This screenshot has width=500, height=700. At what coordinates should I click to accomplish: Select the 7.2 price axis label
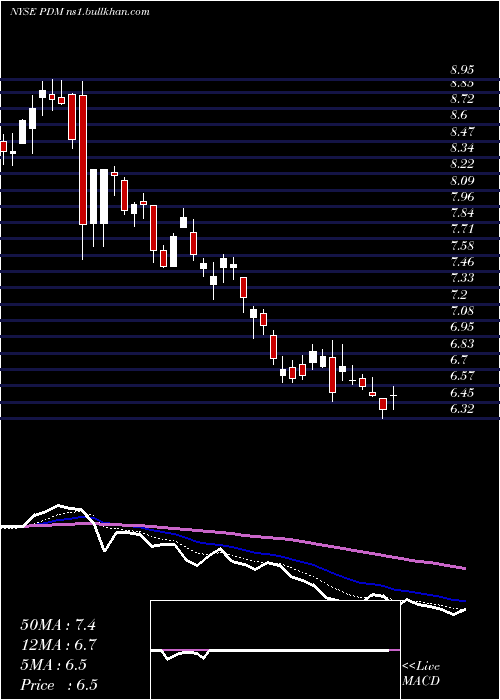coord(459,295)
